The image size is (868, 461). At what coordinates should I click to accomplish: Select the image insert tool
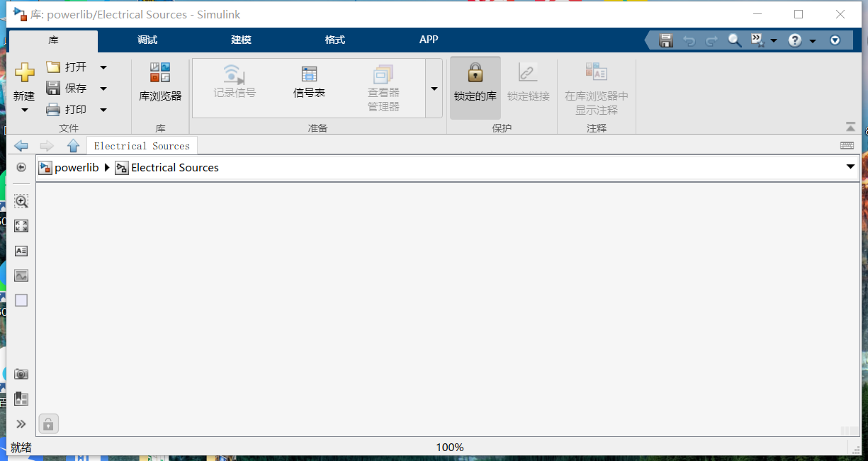pos(21,275)
